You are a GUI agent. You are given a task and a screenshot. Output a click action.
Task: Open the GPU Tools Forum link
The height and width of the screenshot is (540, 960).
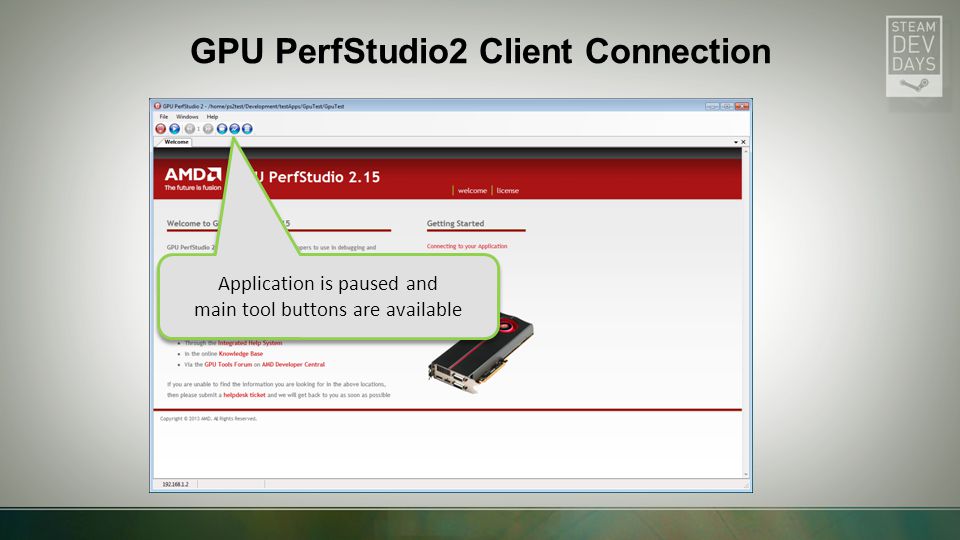point(228,364)
